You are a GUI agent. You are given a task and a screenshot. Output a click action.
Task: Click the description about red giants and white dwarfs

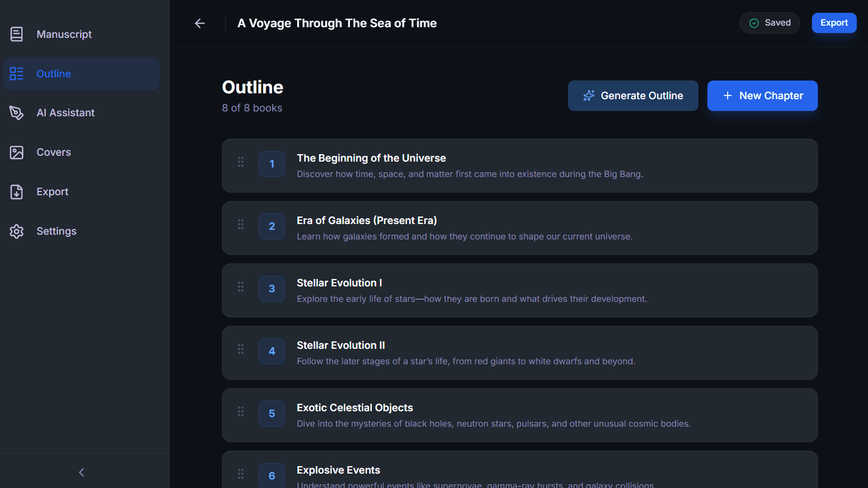click(x=466, y=361)
